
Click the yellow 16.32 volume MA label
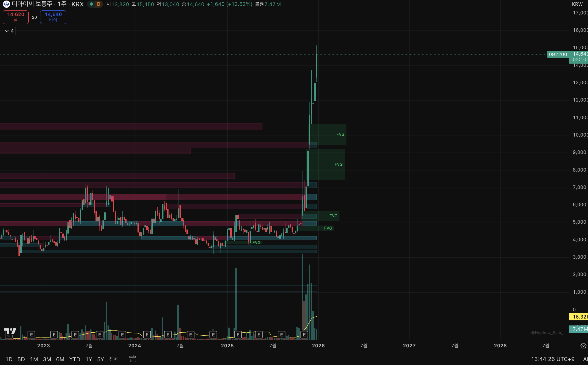coord(579,317)
